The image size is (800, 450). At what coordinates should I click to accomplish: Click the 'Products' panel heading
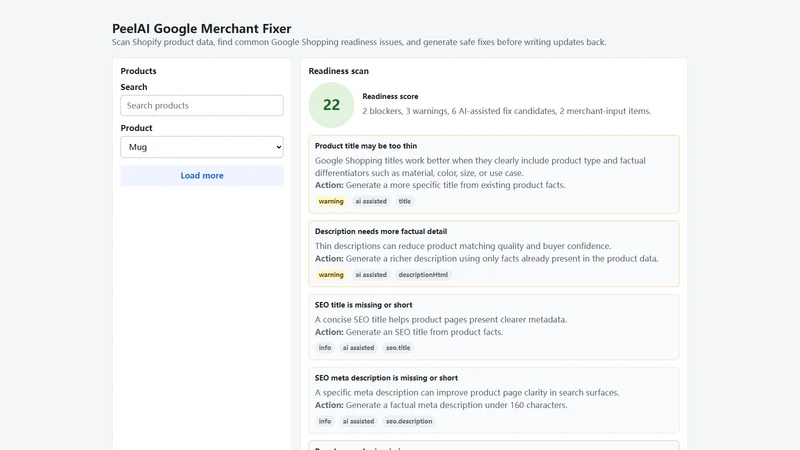(x=138, y=71)
